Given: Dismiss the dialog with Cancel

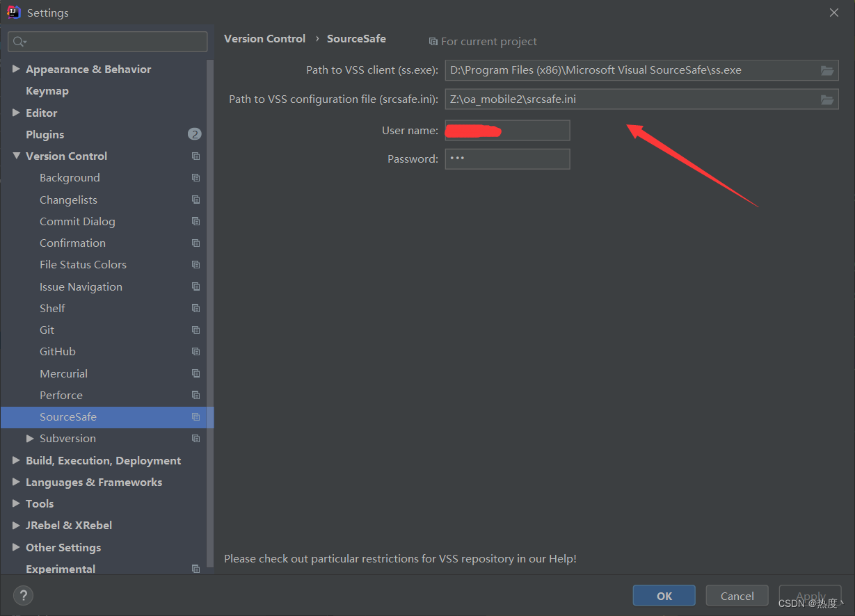Looking at the screenshot, I should click(737, 595).
